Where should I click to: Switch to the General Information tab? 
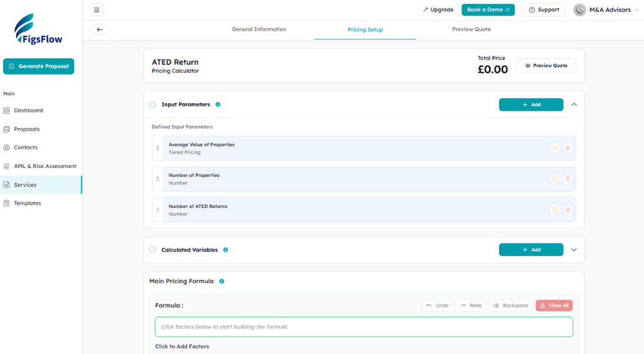[259, 29]
